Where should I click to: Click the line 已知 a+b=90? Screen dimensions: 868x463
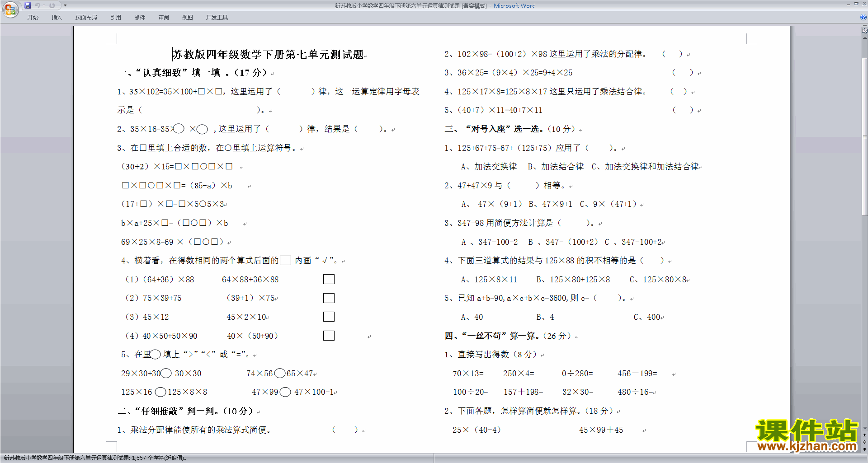(x=535, y=298)
